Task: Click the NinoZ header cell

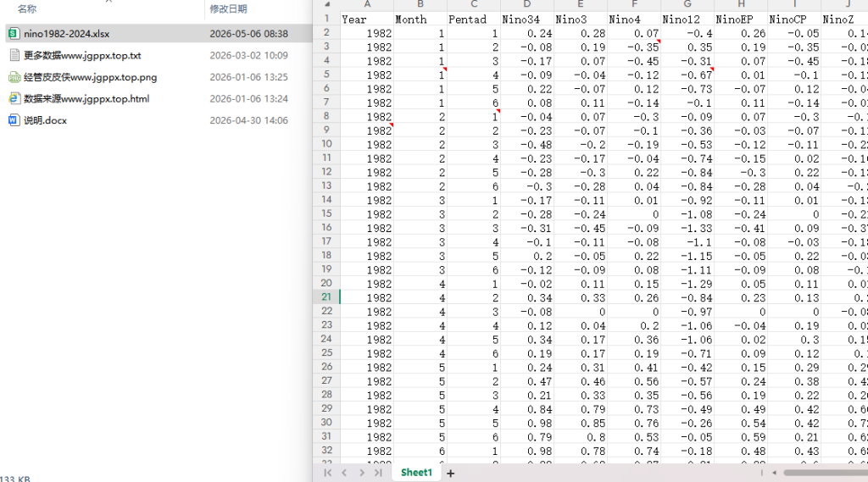Action: (x=845, y=19)
